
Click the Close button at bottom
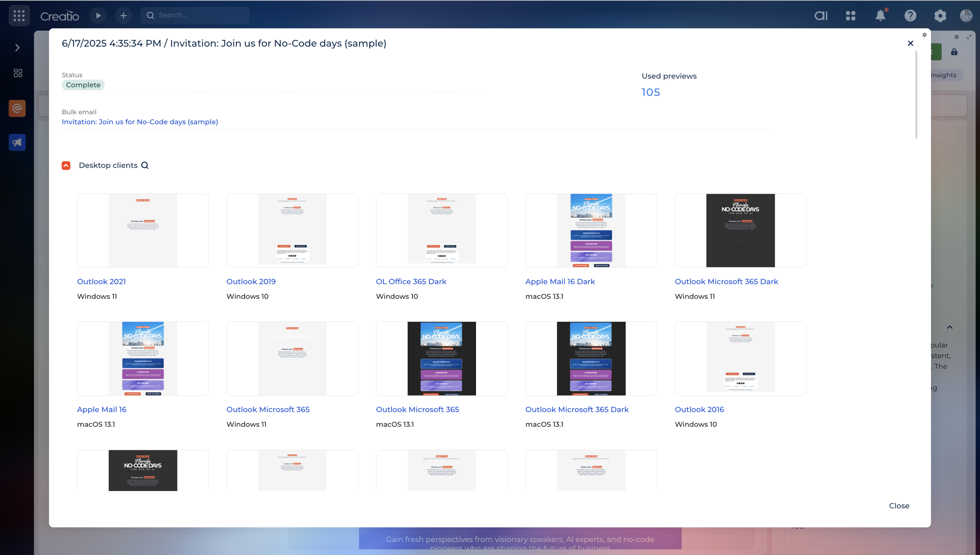tap(899, 506)
